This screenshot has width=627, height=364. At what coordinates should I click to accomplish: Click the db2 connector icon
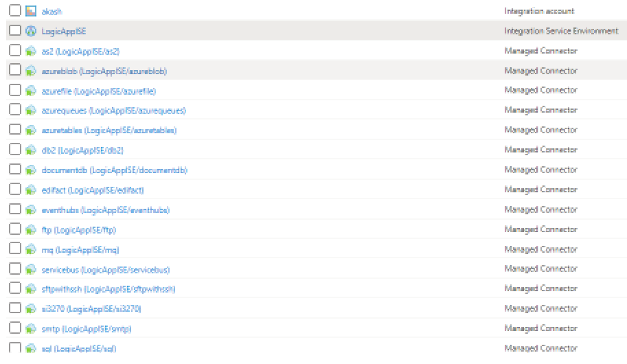(30, 150)
